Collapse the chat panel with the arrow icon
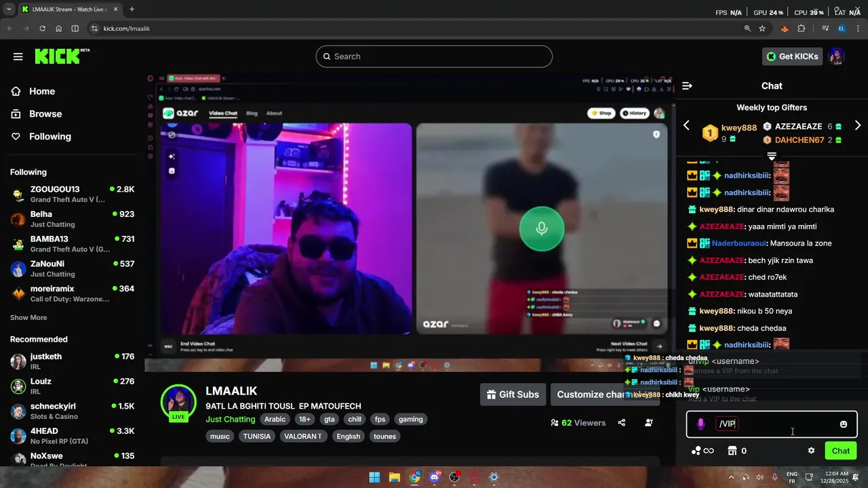 pos(687,86)
